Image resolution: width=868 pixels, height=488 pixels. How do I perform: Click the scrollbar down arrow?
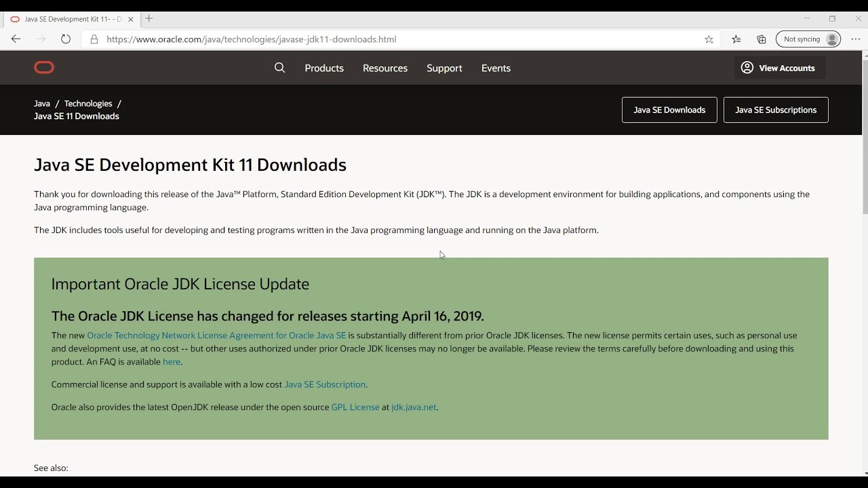865,473
